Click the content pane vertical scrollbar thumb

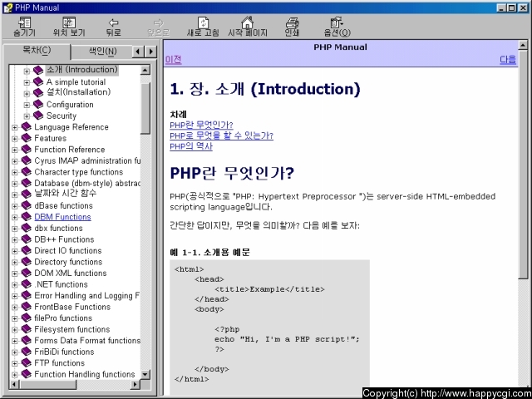tap(523, 165)
